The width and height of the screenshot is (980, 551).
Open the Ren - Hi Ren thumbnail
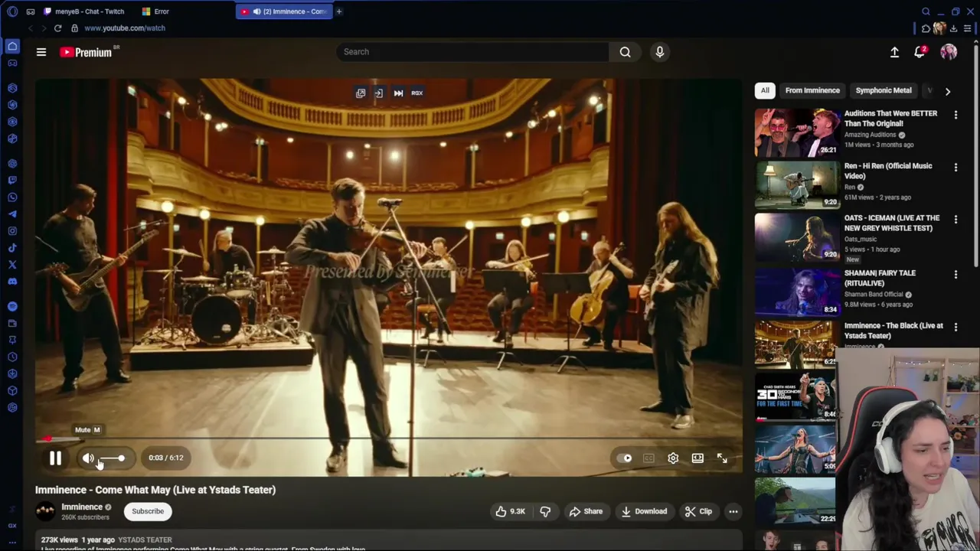[x=797, y=184]
